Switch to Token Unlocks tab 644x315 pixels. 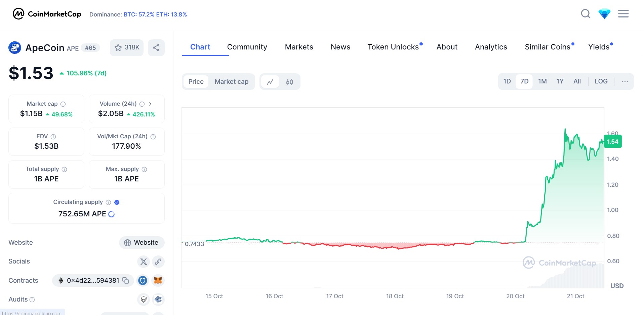click(393, 47)
